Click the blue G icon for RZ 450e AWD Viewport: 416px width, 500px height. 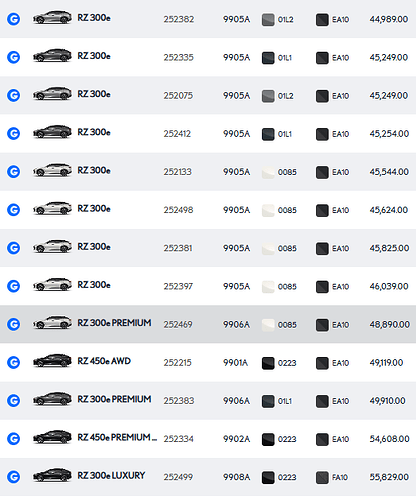coord(14,362)
